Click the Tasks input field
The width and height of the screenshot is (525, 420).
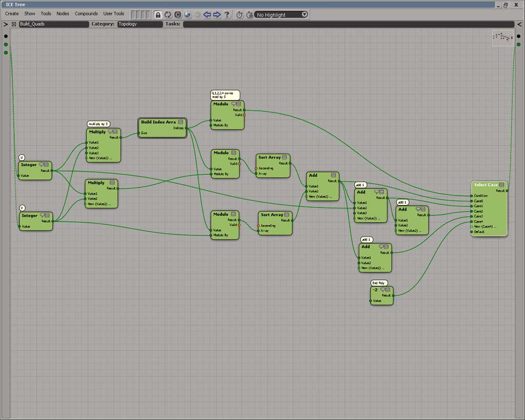coord(348,24)
